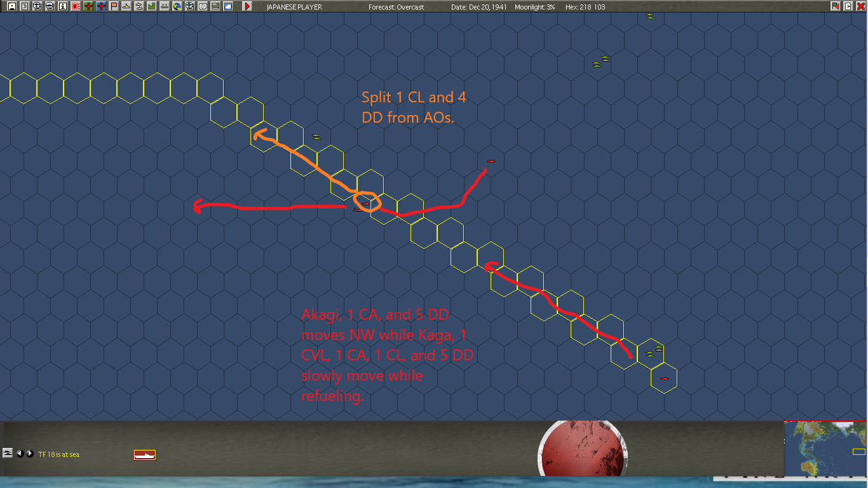Click the blue globe toolbar icon
868x488 pixels.
(x=177, y=6)
